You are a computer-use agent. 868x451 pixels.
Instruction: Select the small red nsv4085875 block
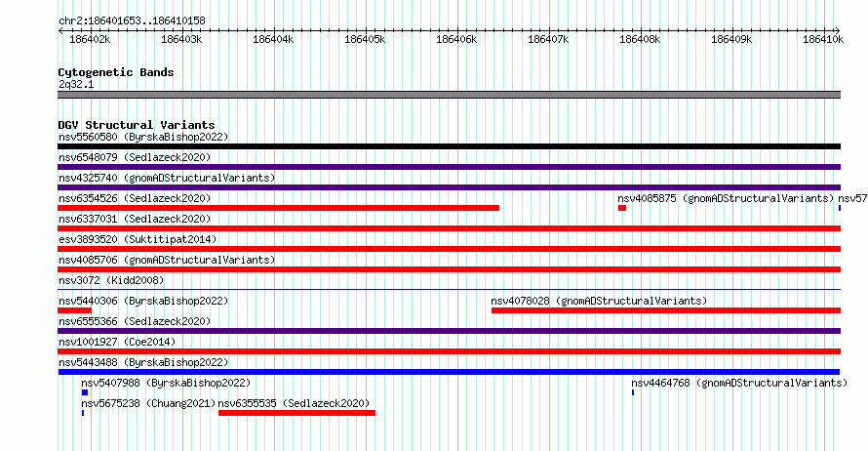622,208
